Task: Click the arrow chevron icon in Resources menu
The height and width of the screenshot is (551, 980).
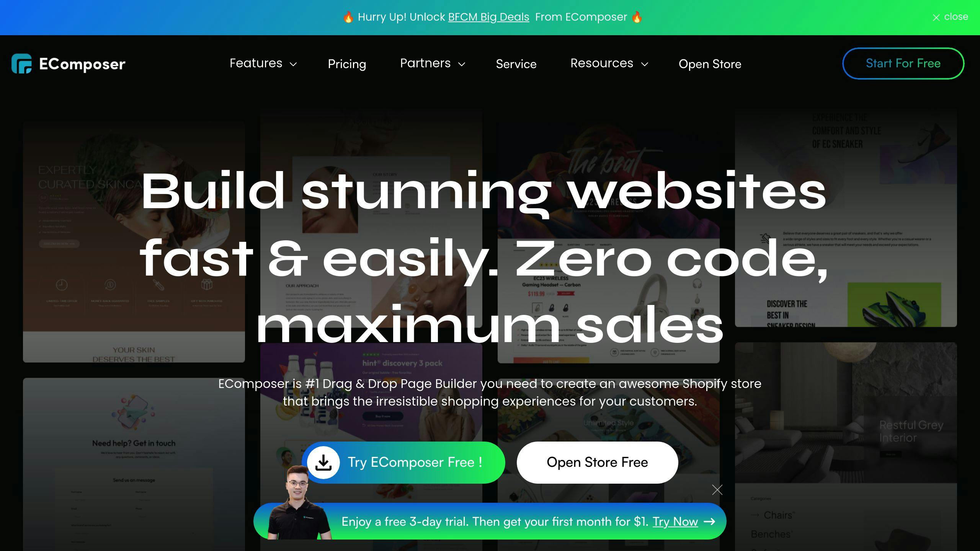Action: 645,64
